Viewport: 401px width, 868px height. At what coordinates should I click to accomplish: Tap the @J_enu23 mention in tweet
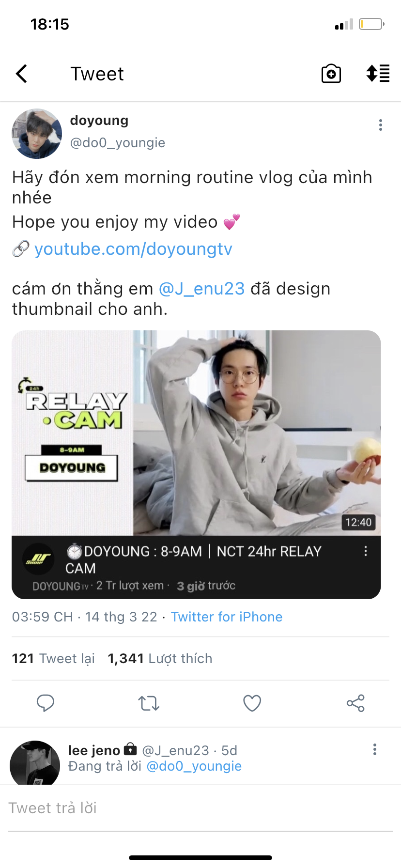[x=202, y=289]
